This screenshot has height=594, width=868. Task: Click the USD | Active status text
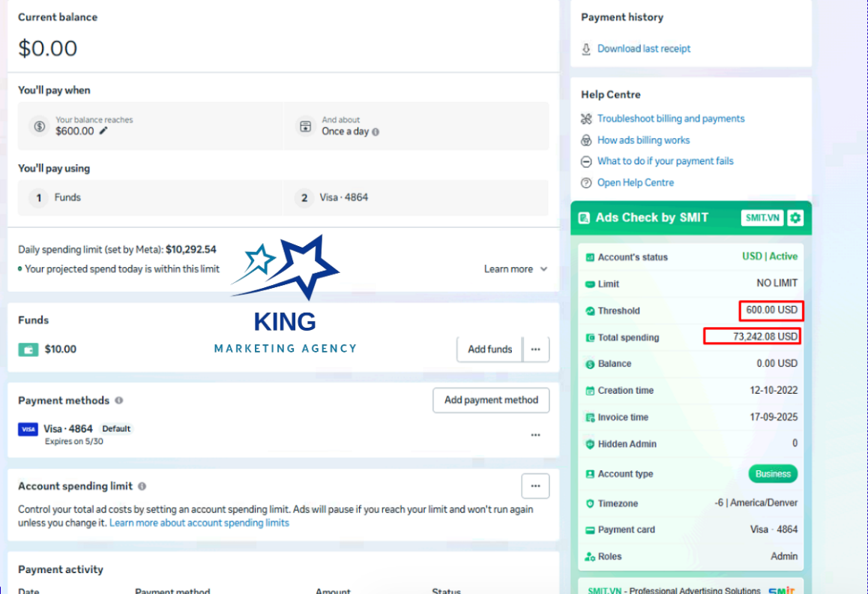tap(770, 256)
